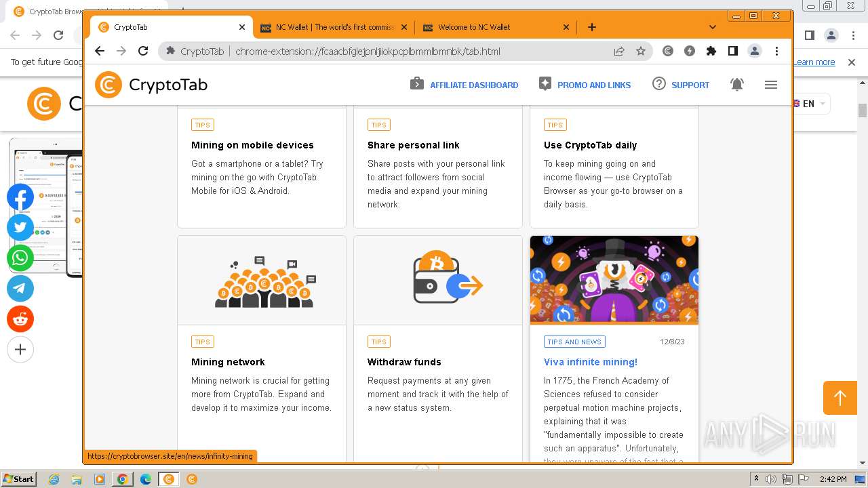Click TIPS tag on Share personal link
Image resolution: width=868 pixels, height=488 pixels.
[378, 125]
